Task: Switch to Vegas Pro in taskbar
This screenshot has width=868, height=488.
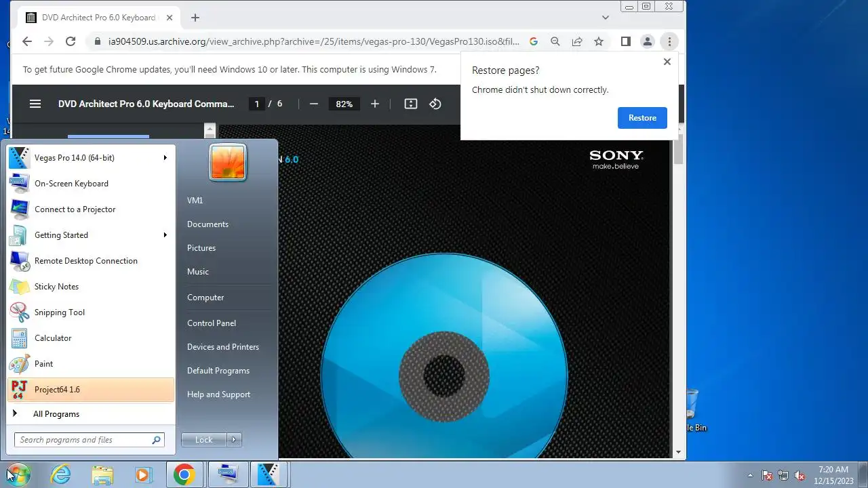Action: click(x=269, y=474)
